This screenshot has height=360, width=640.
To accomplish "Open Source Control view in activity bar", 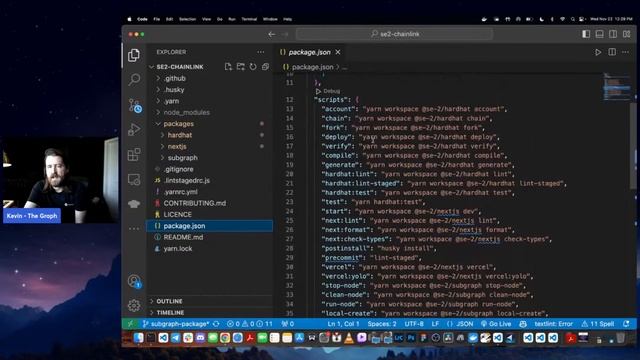I will [134, 105].
